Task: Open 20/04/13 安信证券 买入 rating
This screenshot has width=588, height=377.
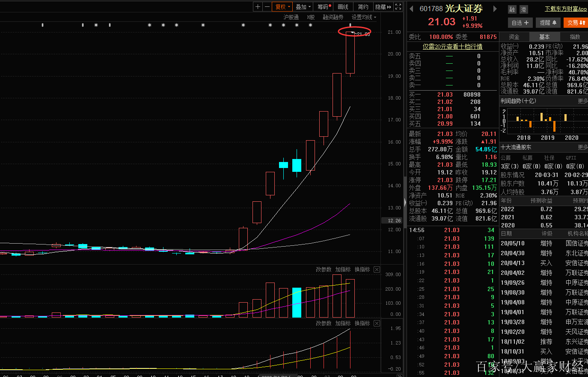Action: (x=544, y=263)
